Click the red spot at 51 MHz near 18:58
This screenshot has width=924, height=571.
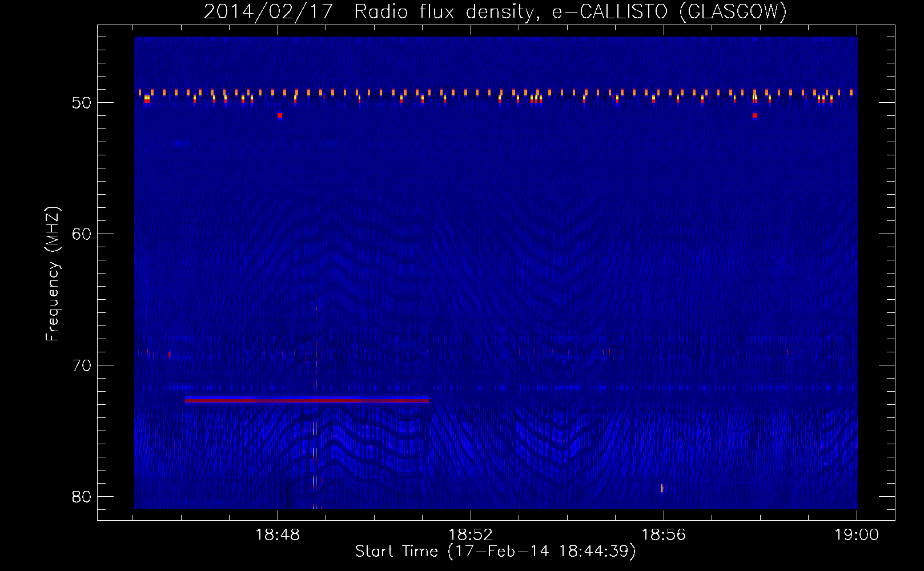(x=755, y=115)
